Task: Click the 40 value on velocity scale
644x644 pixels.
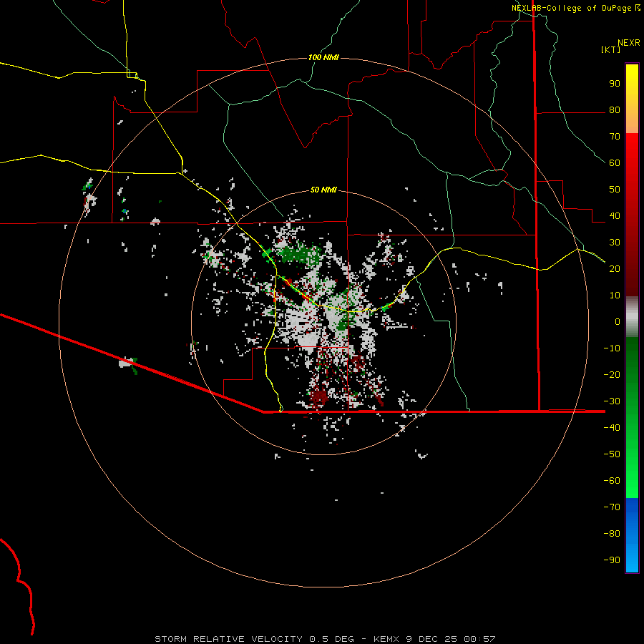Action: pos(615,216)
